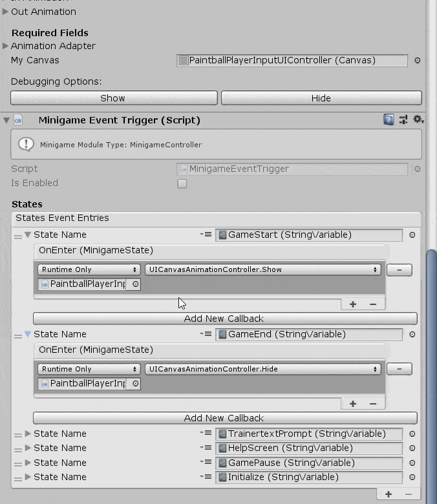This screenshot has height=504, width=437.
Task: Click Add New Callback under GameEnd
Action: coord(225,418)
